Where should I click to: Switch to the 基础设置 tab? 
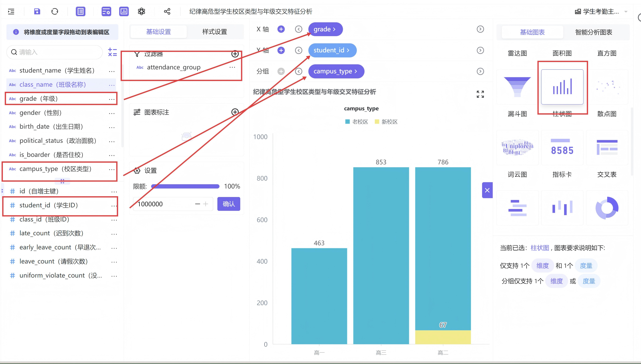[x=159, y=32]
